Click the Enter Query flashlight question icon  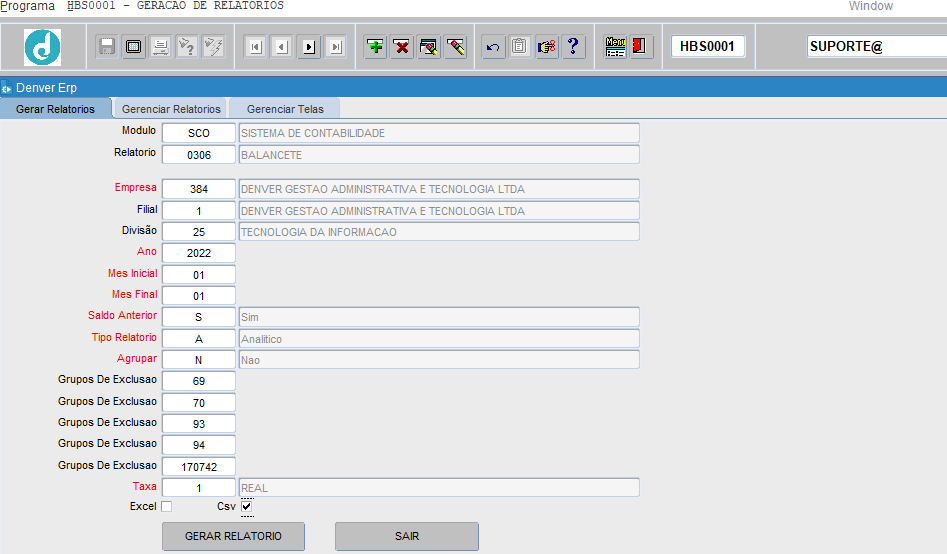187,47
